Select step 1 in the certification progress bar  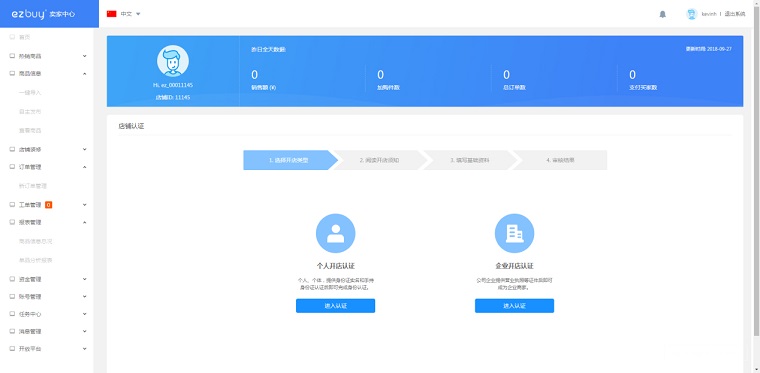click(x=290, y=160)
